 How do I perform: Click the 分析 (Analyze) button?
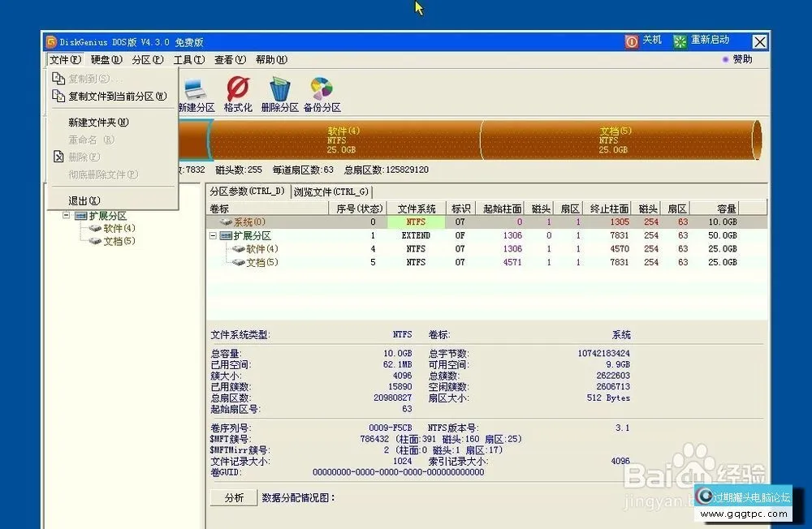[x=233, y=497]
